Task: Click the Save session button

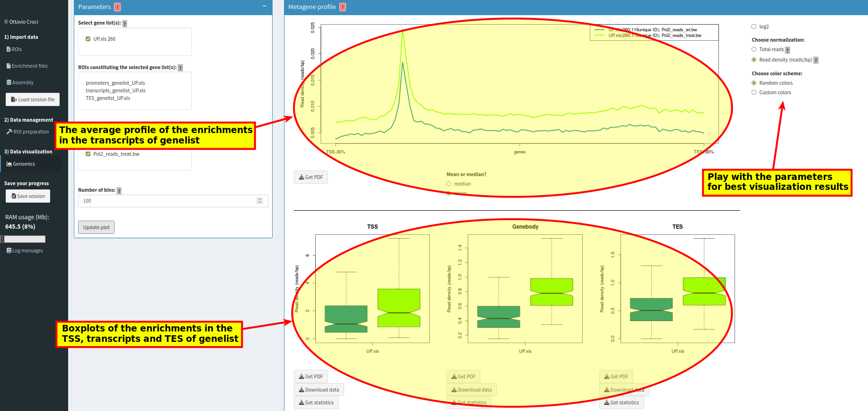Action: click(28, 196)
